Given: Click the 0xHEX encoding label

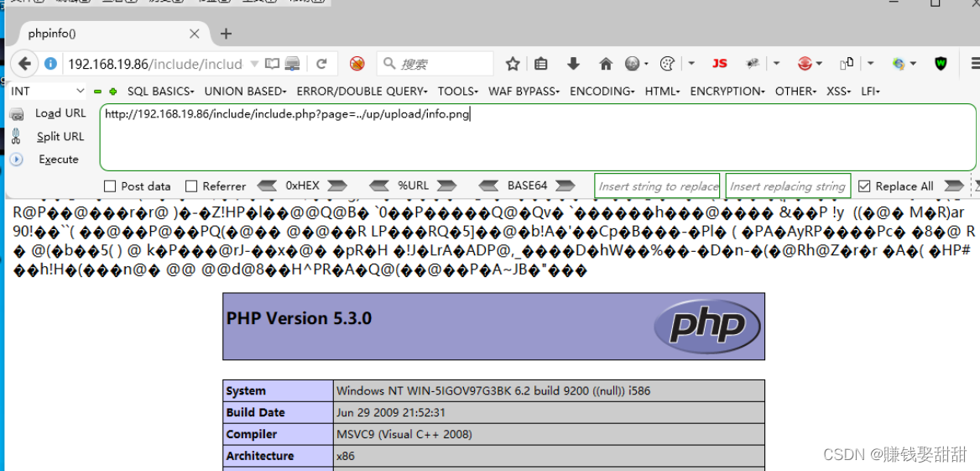Looking at the screenshot, I should pyautogui.click(x=303, y=186).
